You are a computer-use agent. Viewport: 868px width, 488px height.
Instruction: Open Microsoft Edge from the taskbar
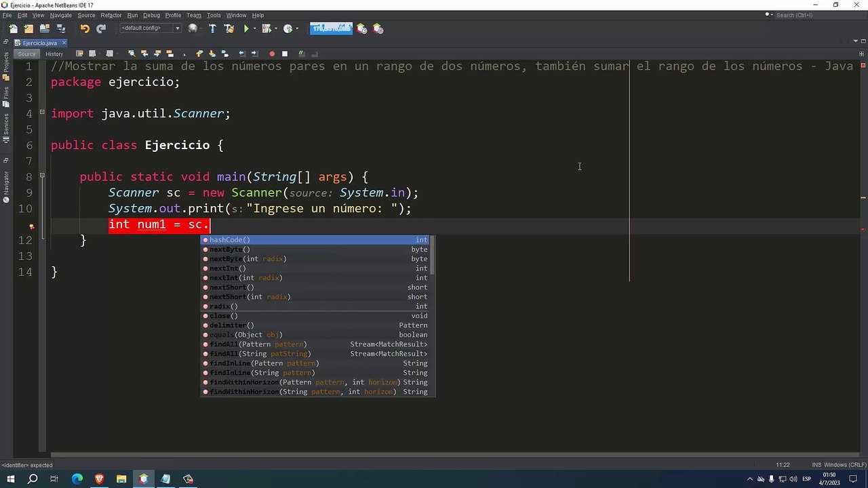tap(77, 479)
